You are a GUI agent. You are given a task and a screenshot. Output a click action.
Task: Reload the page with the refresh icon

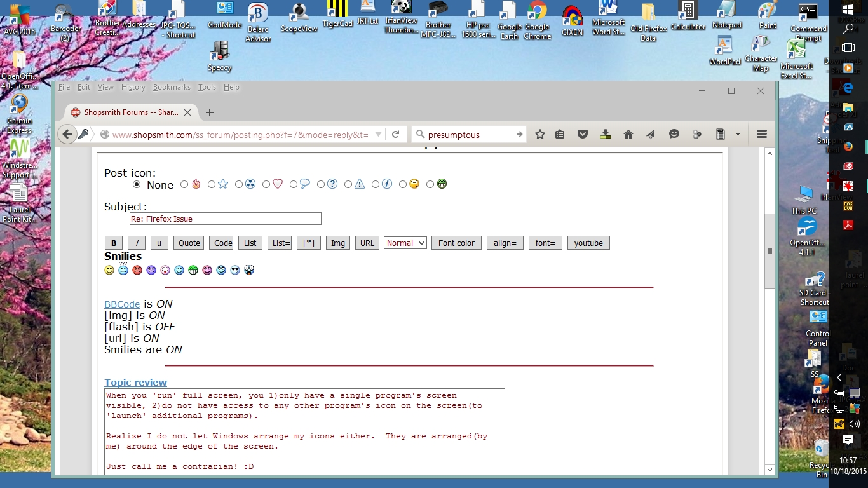(x=395, y=134)
